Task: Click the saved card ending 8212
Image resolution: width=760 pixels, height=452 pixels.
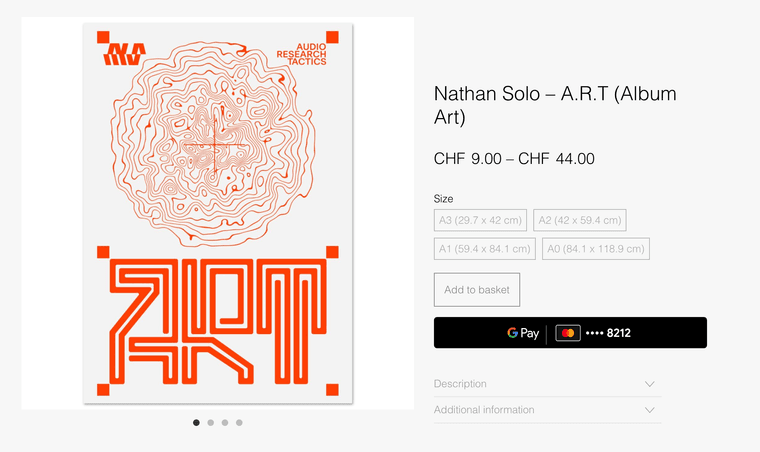Action: point(608,333)
